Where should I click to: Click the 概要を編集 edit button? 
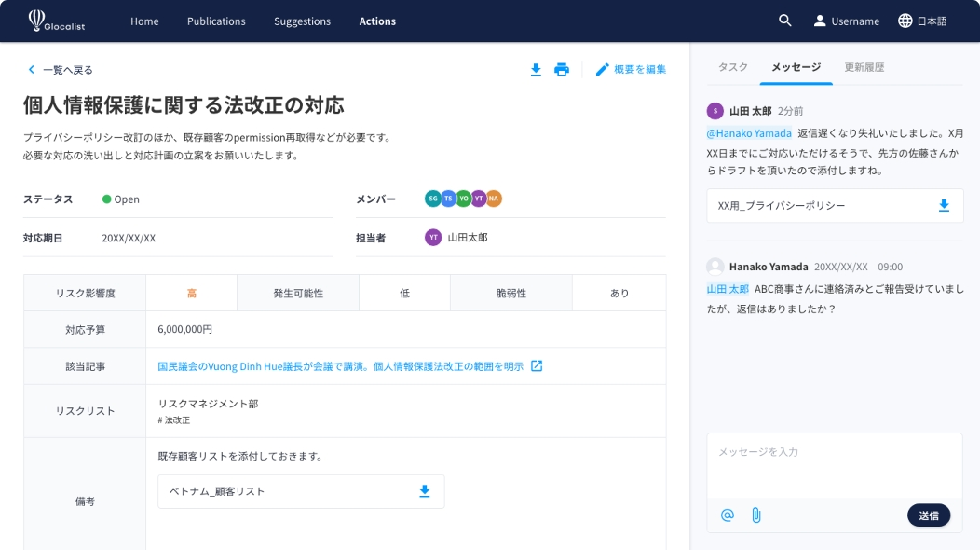(629, 69)
